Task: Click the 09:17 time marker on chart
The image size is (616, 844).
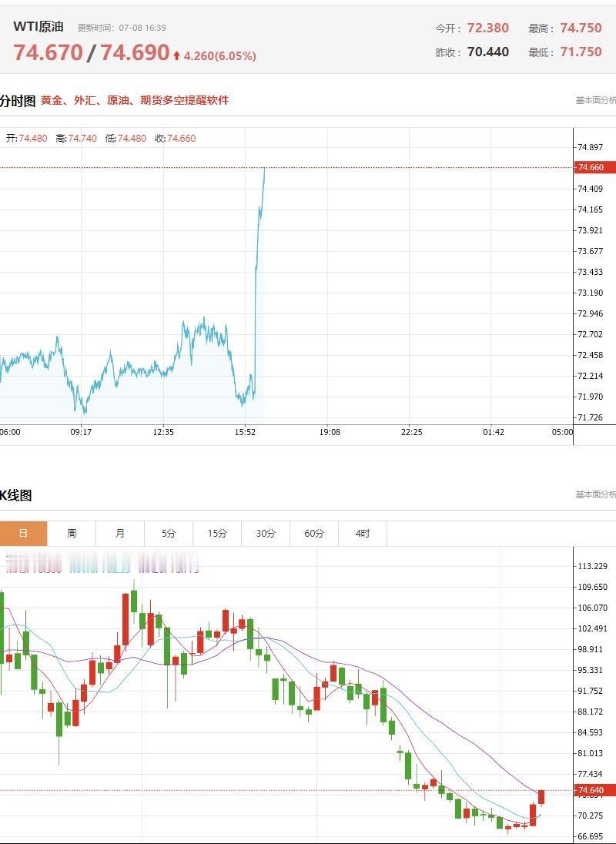Action: 81,432
